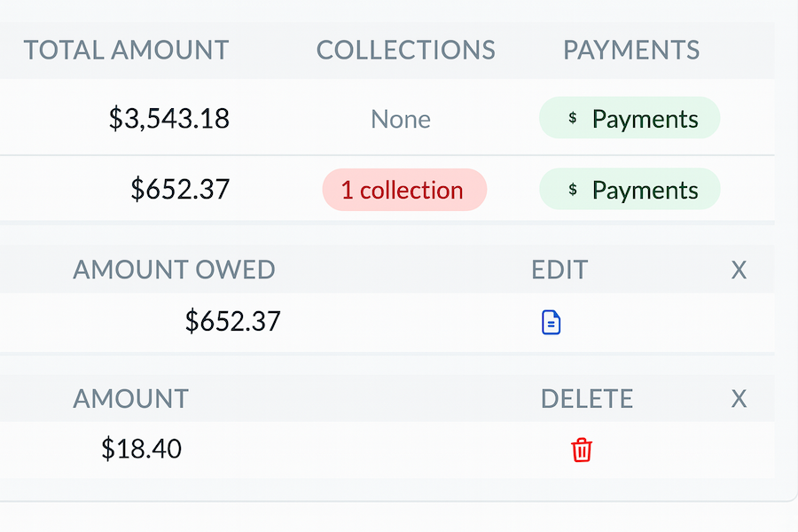Select the $3,543.18 total amount cell
This screenshot has width=798, height=532.
click(169, 118)
